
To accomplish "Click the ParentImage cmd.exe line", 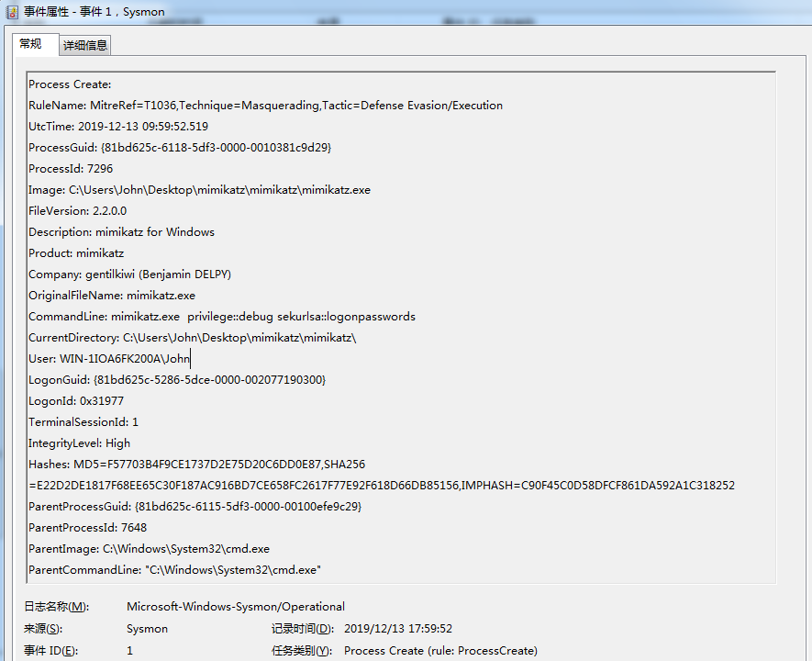I will 150,549.
